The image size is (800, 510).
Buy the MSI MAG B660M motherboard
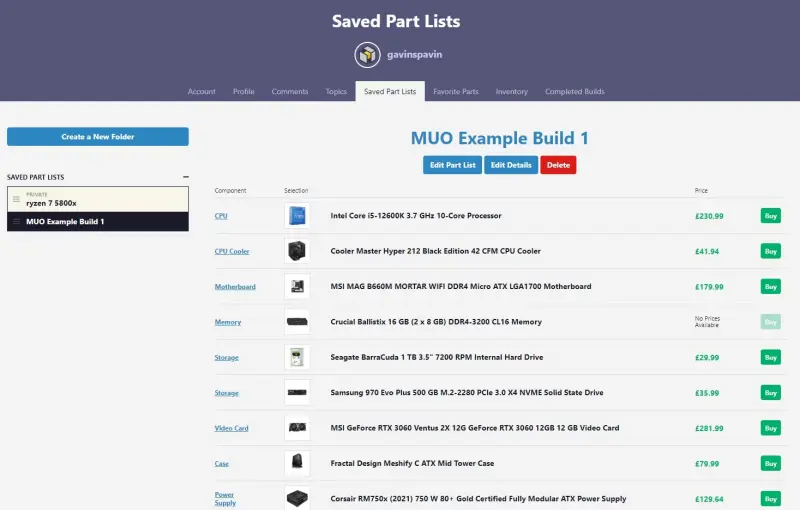(x=770, y=287)
